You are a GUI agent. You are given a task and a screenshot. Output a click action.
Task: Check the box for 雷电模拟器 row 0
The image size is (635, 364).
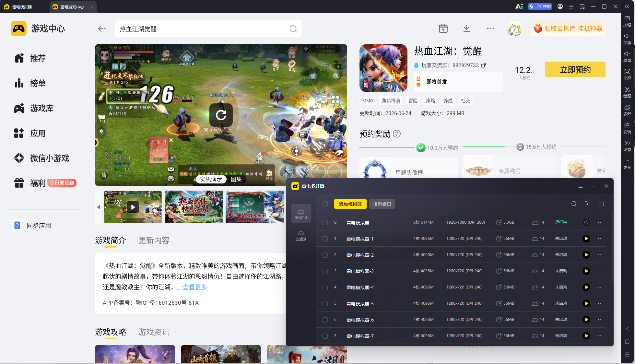(325, 223)
